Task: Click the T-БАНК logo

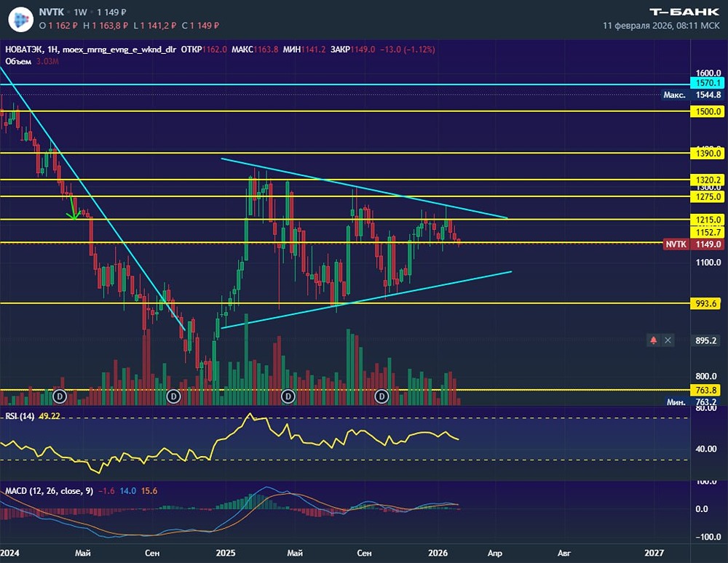Action: [x=684, y=12]
